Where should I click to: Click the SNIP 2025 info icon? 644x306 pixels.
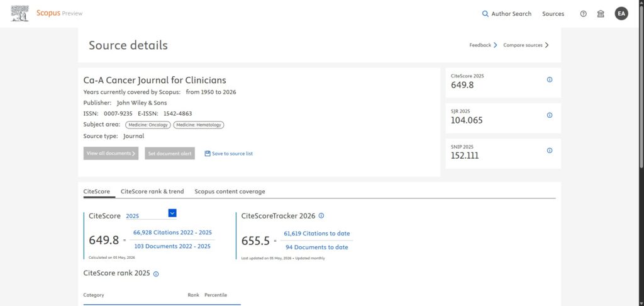click(550, 150)
